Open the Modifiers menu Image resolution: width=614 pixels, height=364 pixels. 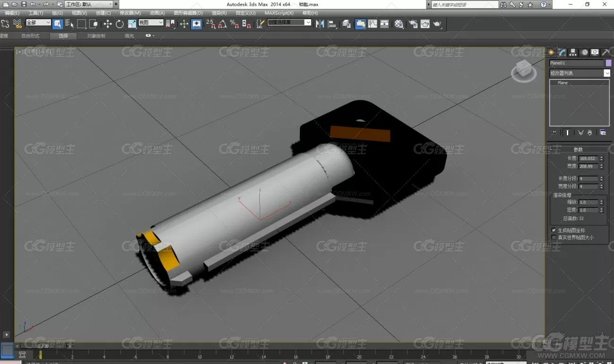130,13
